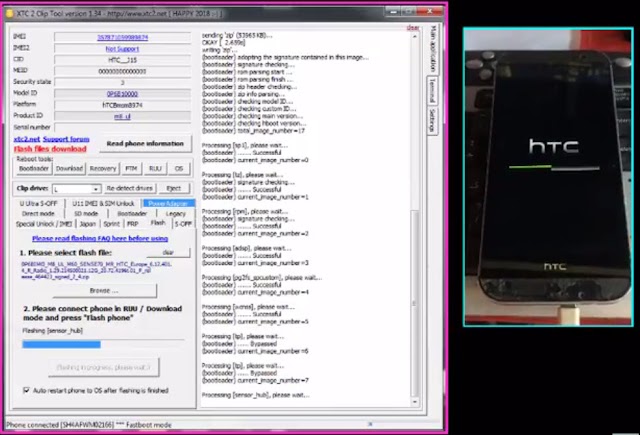Image resolution: width=640 pixels, height=435 pixels.
Task: Close the XTC 2 Clip Tool window
Action: 430,12
